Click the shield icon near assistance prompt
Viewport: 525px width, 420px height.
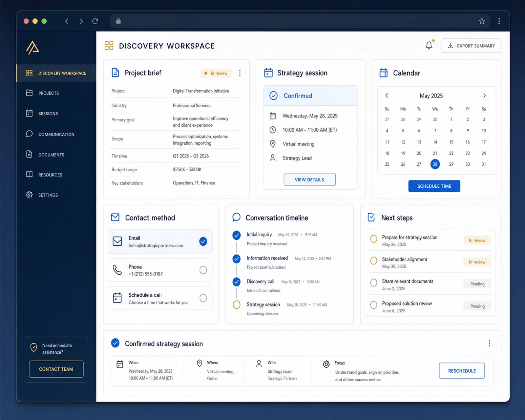coord(33,347)
